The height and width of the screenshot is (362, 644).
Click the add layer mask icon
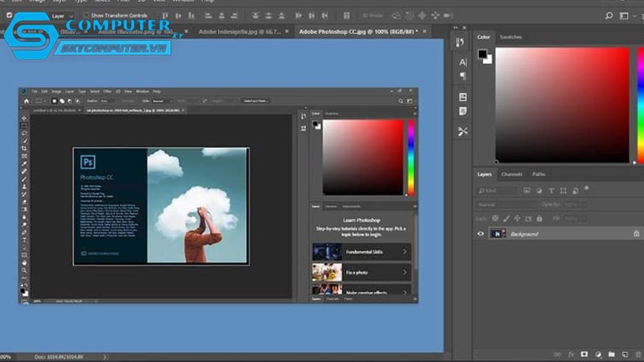point(584,354)
